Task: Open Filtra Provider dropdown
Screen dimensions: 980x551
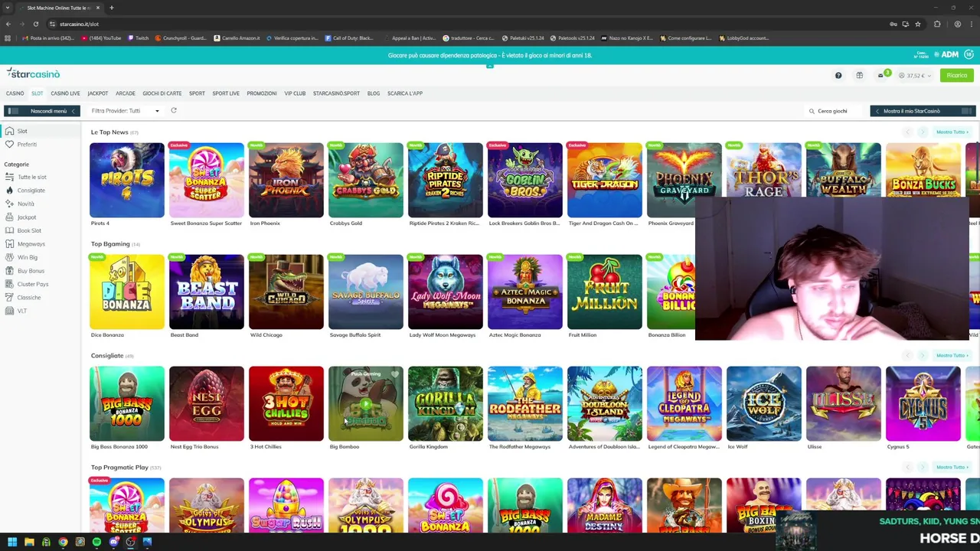Action: coord(126,111)
